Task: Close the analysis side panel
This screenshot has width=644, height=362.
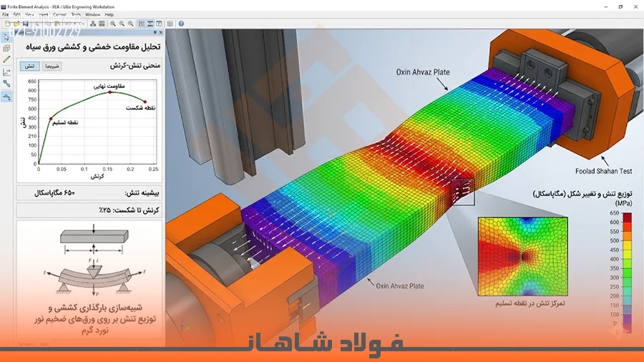Action: [160, 32]
